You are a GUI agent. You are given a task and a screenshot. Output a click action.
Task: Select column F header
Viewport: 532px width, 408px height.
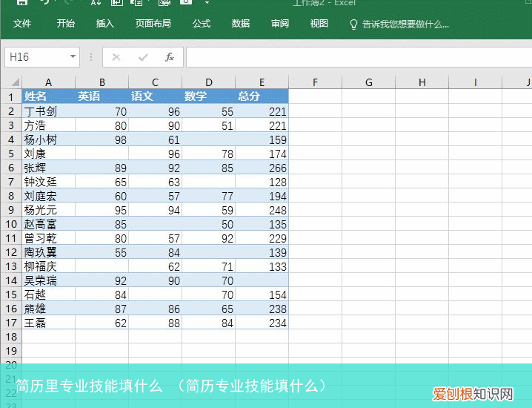pos(315,82)
